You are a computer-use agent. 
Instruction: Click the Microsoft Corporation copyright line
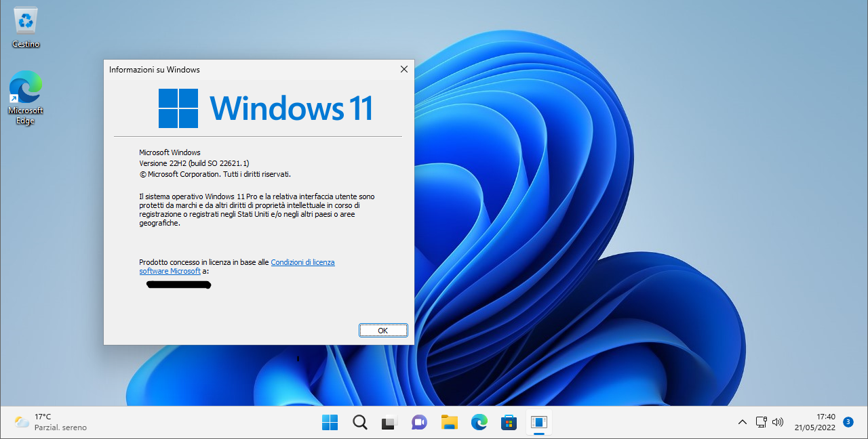[x=215, y=174]
